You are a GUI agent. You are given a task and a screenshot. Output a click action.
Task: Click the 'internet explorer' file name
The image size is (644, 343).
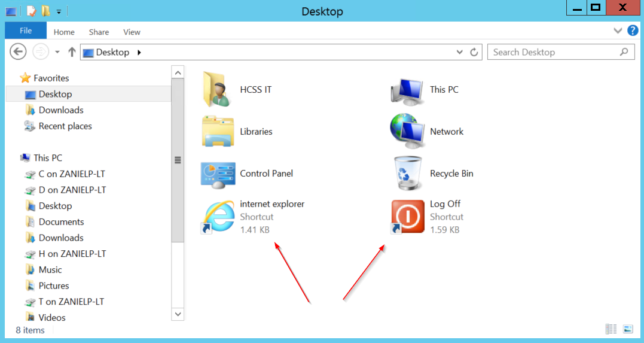pyautogui.click(x=272, y=204)
